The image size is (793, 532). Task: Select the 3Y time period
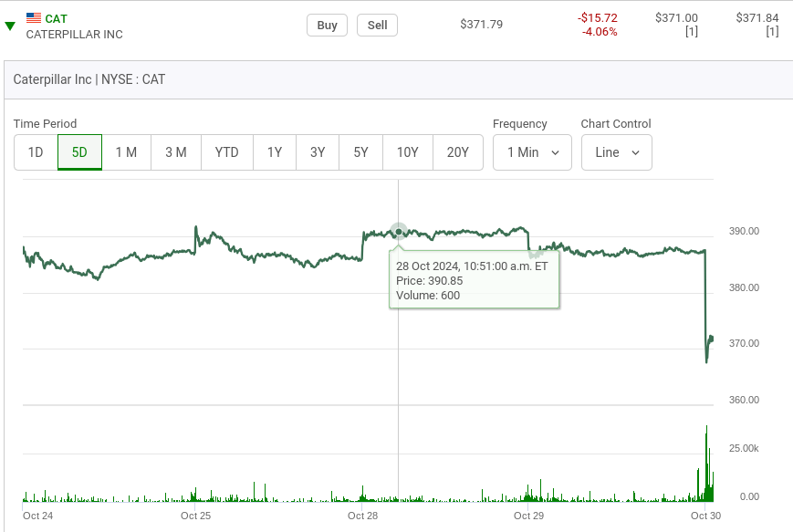coord(318,152)
